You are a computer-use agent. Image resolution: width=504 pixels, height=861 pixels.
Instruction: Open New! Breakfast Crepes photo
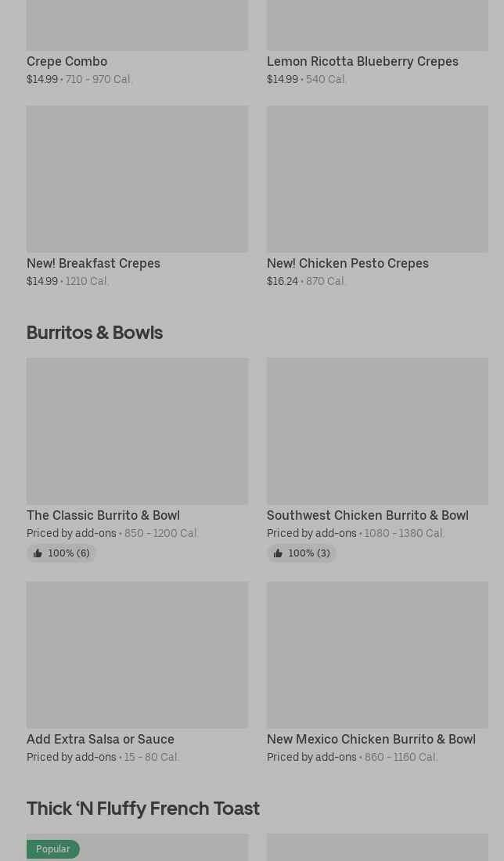pyautogui.click(x=137, y=179)
